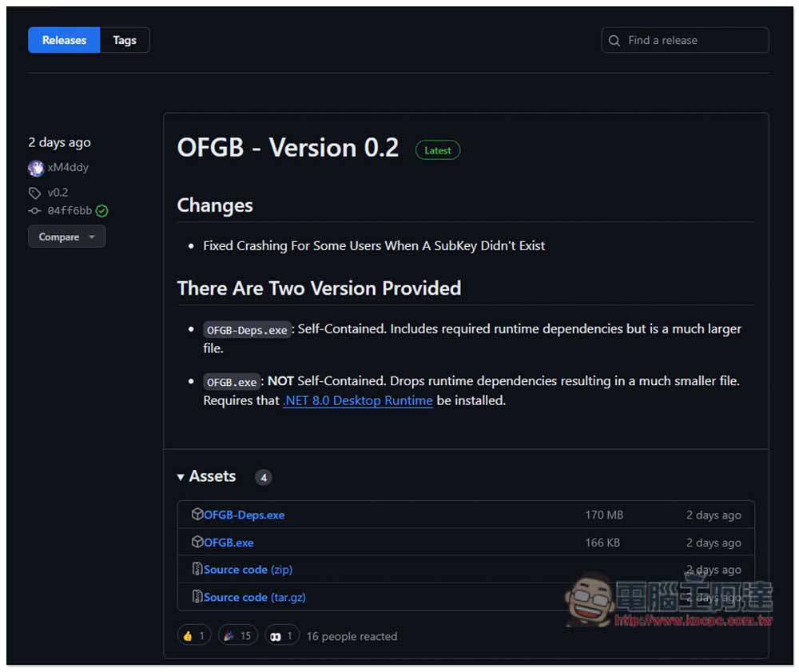Click the eyes reaction button
The width and height of the screenshot is (799, 672).
(282, 635)
